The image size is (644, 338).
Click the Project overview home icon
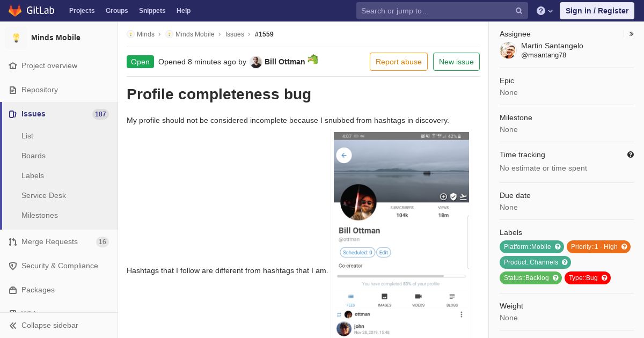point(13,65)
